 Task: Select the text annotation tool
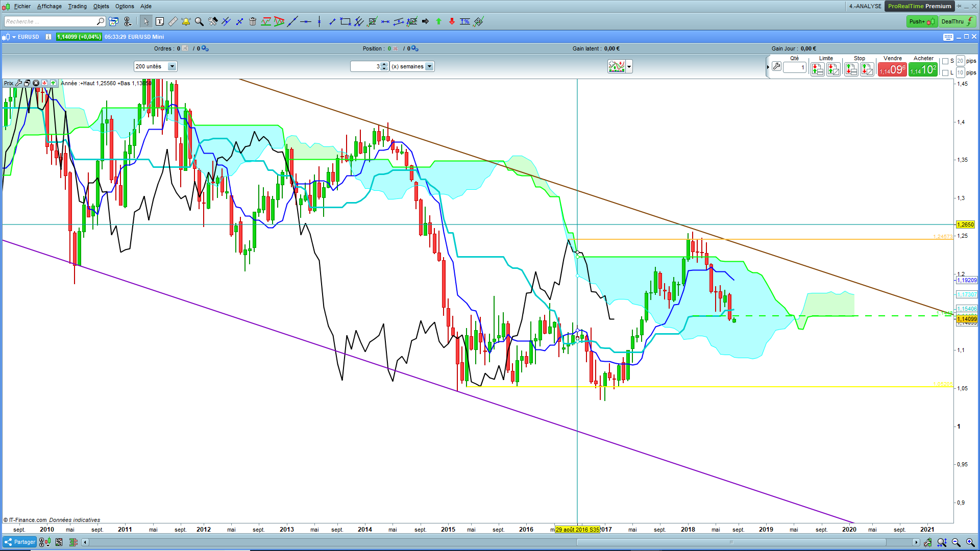pos(160,21)
